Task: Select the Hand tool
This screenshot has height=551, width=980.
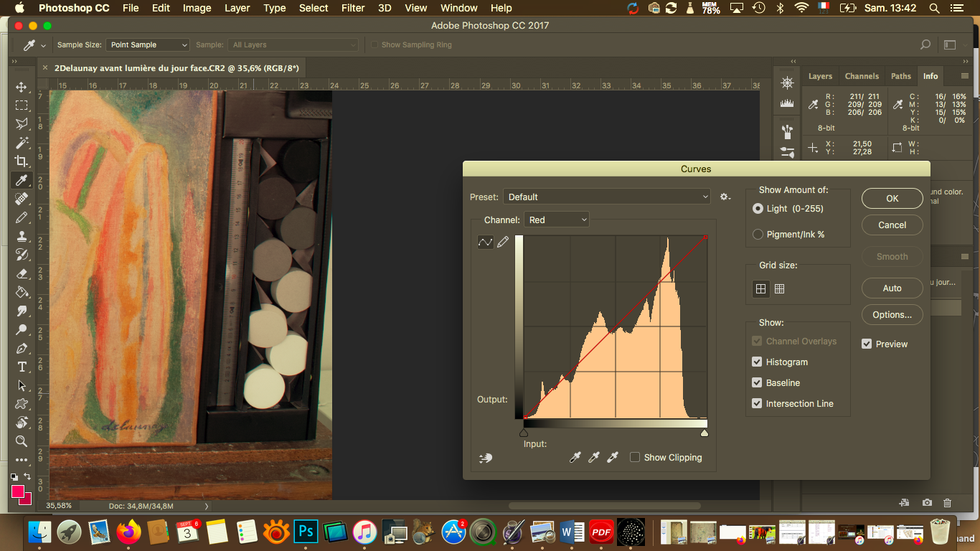Action: (22, 423)
